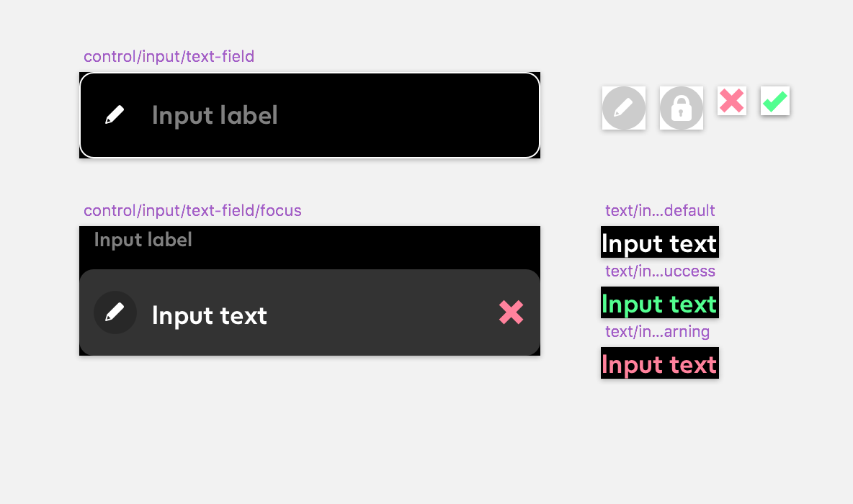Image resolution: width=853 pixels, height=504 pixels.
Task: Click the small 'Input label' above focused field
Action: point(143,240)
